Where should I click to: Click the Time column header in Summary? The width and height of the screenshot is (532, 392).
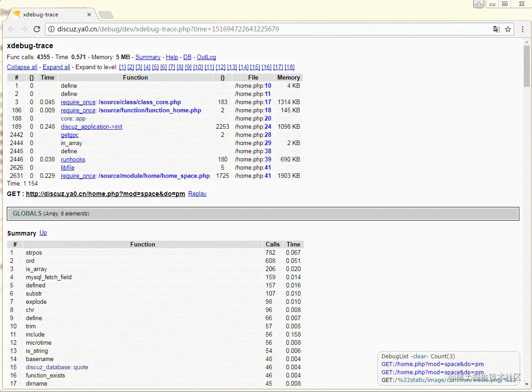[293, 244]
